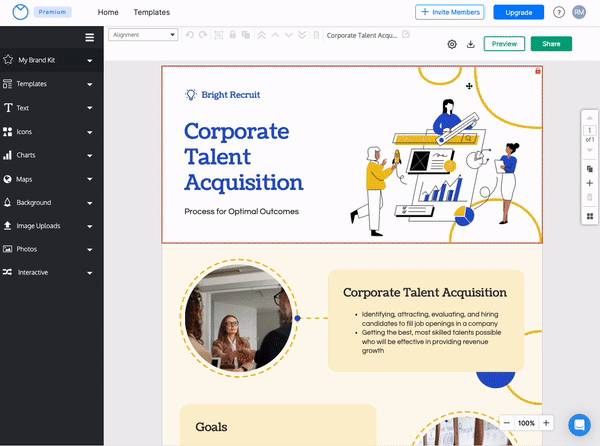Image resolution: width=600 pixels, height=446 pixels.
Task: Click the Preview button
Action: pos(504,44)
